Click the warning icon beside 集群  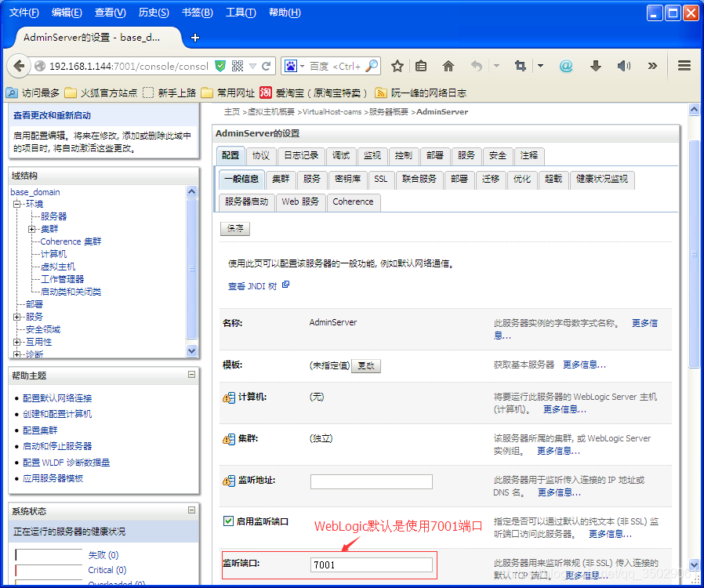pos(229,439)
